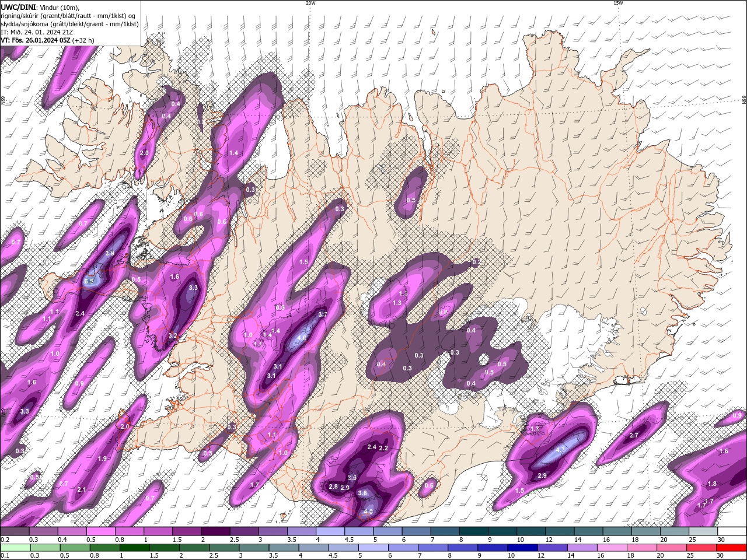Pick the deep blue rain swatch between 10 and 12
Image resolution: width=747 pixels, height=560 pixels.
click(x=522, y=547)
